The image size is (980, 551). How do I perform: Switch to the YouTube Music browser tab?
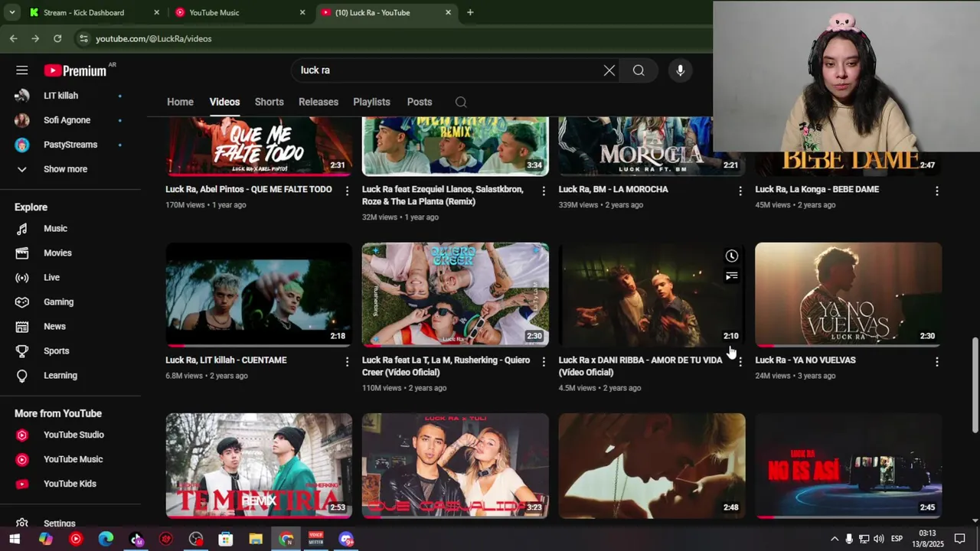click(x=240, y=12)
